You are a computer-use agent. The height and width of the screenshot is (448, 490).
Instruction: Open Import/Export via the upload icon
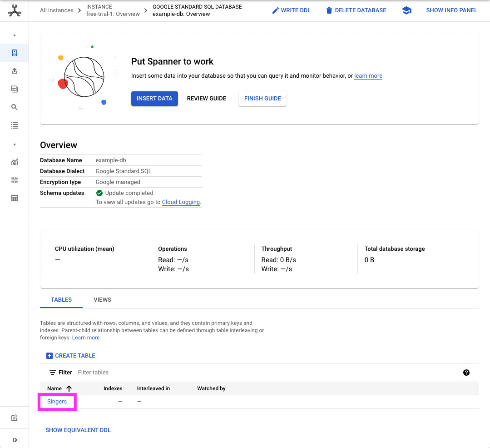(14, 71)
